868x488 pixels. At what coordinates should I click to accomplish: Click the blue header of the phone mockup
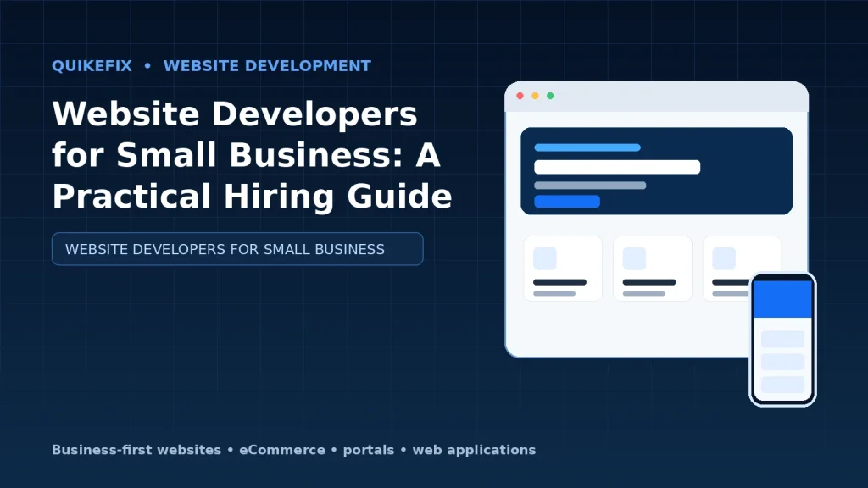[x=782, y=299]
